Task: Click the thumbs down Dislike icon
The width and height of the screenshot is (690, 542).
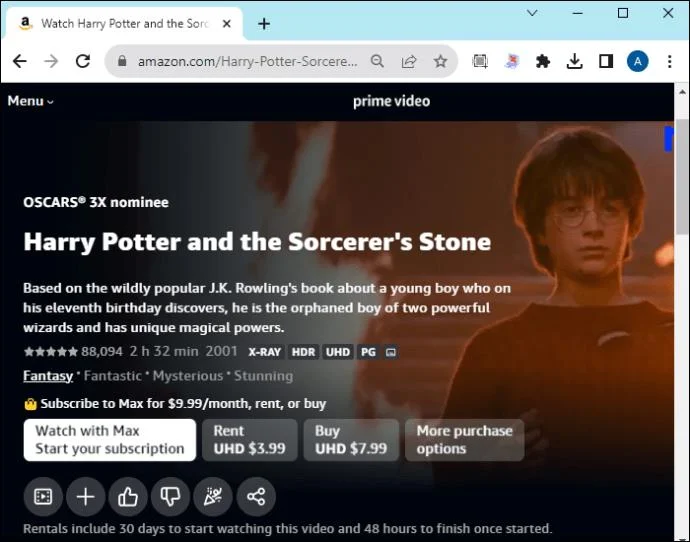Action: click(170, 497)
